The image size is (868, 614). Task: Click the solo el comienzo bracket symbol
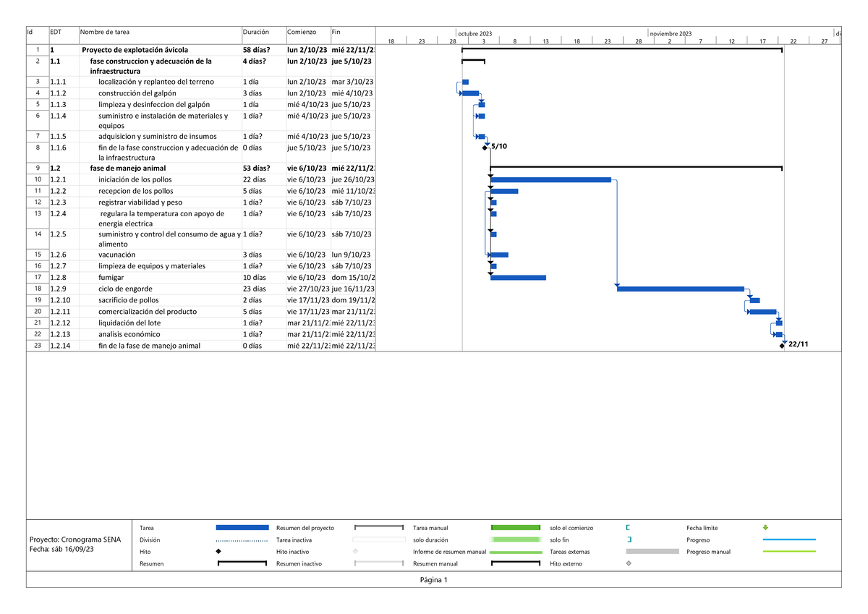tap(628, 528)
